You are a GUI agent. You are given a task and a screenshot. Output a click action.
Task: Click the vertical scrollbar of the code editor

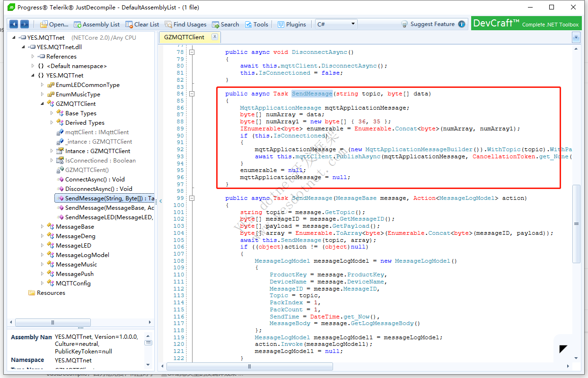coord(576,223)
